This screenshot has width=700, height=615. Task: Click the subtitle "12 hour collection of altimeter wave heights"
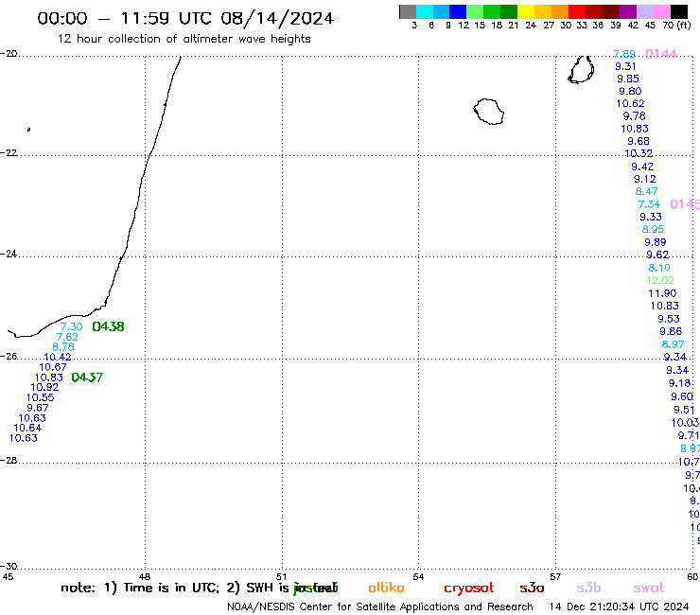point(184,39)
